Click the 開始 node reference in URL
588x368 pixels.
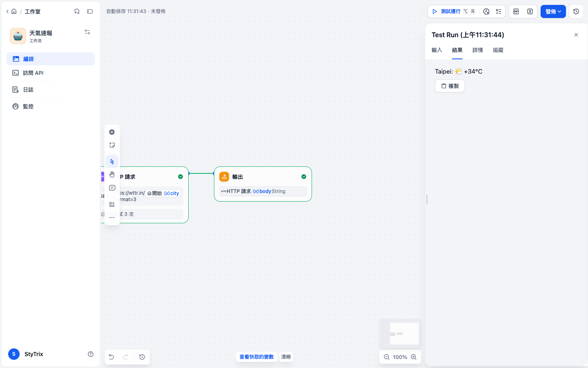(x=155, y=193)
